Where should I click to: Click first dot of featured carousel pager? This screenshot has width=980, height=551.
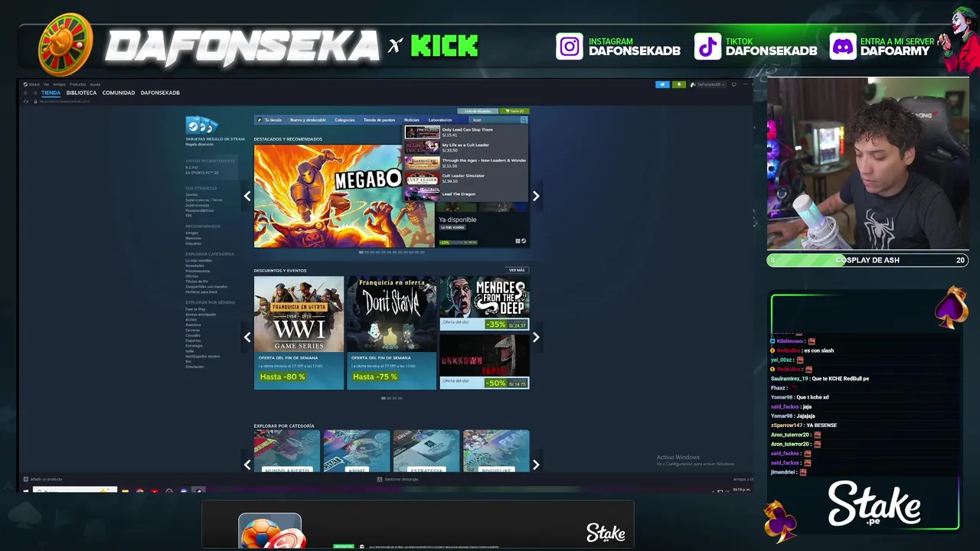coord(361,252)
